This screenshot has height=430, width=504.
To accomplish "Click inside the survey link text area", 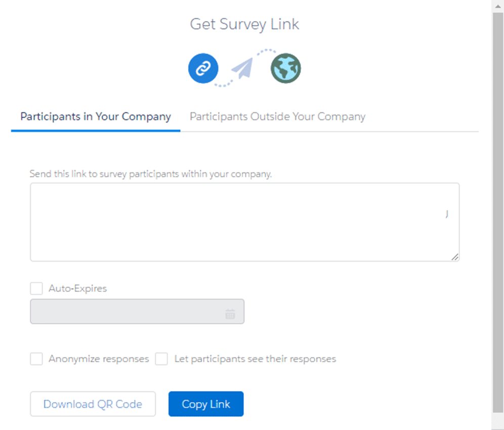I will tap(244, 222).
